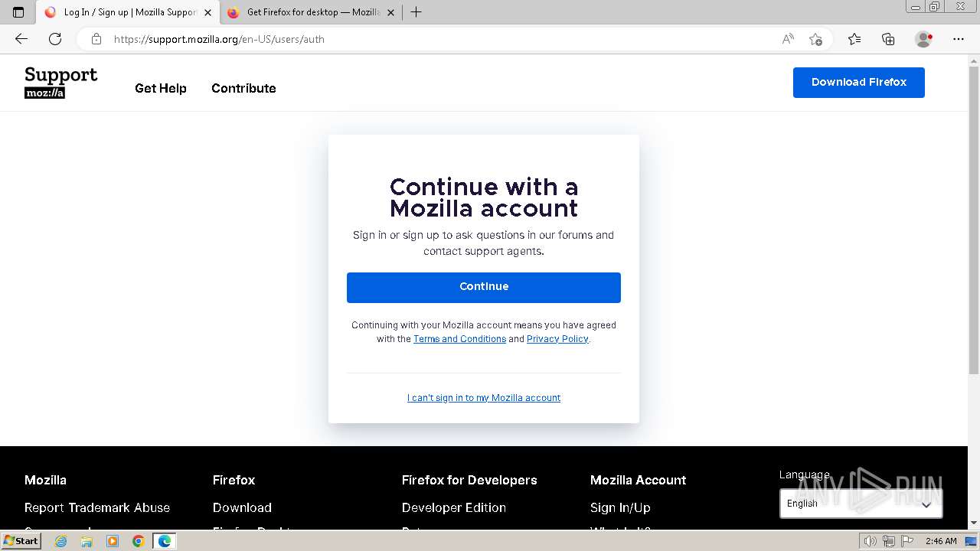Switch to Log In / Sign up tab
980x551 pixels.
click(x=127, y=12)
